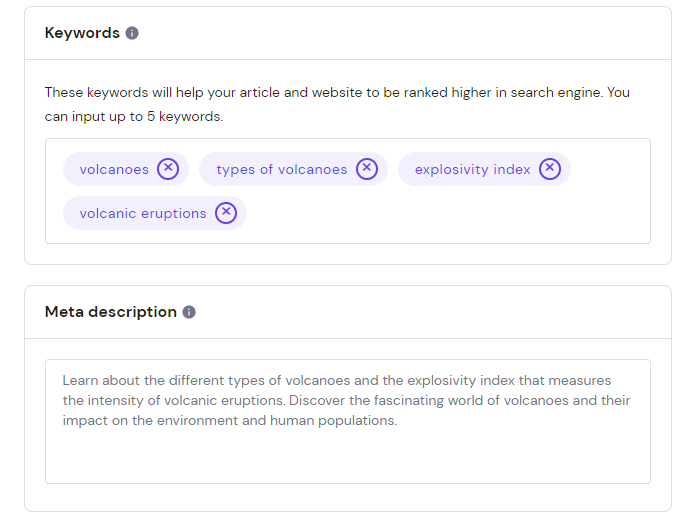Remove the "explosivity index" keyword chip
The image size is (695, 515).
tap(550, 169)
